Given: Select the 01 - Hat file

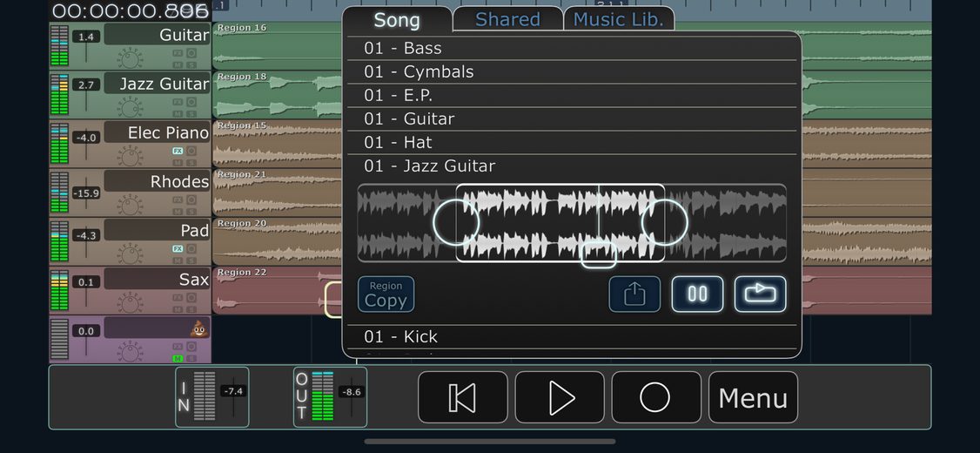Looking at the screenshot, I should coord(572,143).
